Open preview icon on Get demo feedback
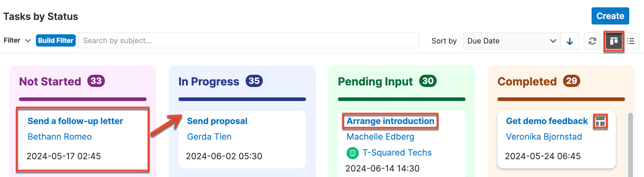The height and width of the screenshot is (177, 644). [x=600, y=122]
